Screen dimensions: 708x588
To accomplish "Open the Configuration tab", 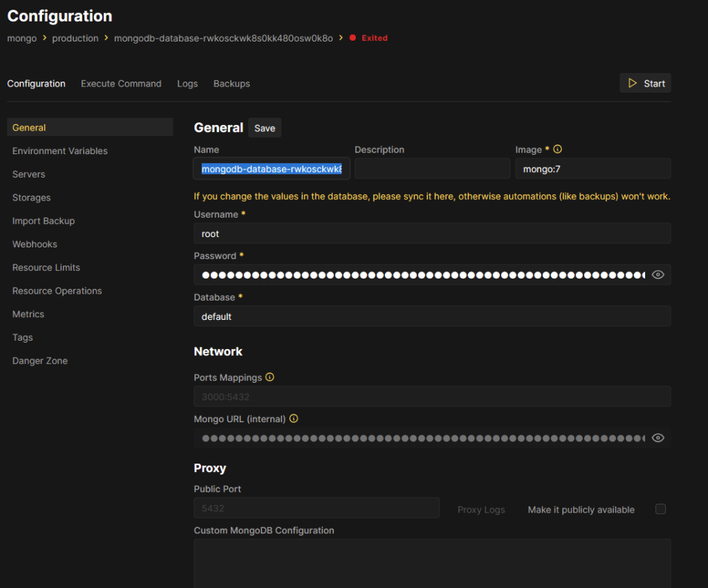I will [x=36, y=84].
